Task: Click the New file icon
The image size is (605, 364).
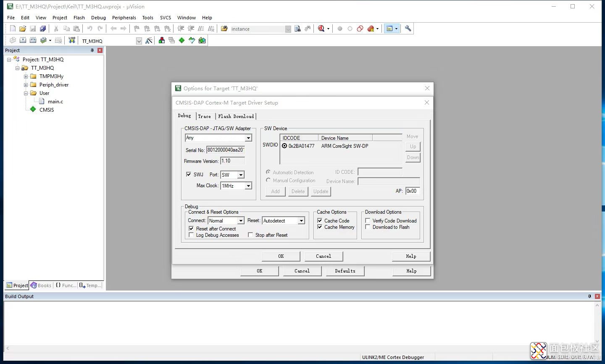Action: [x=13, y=29]
